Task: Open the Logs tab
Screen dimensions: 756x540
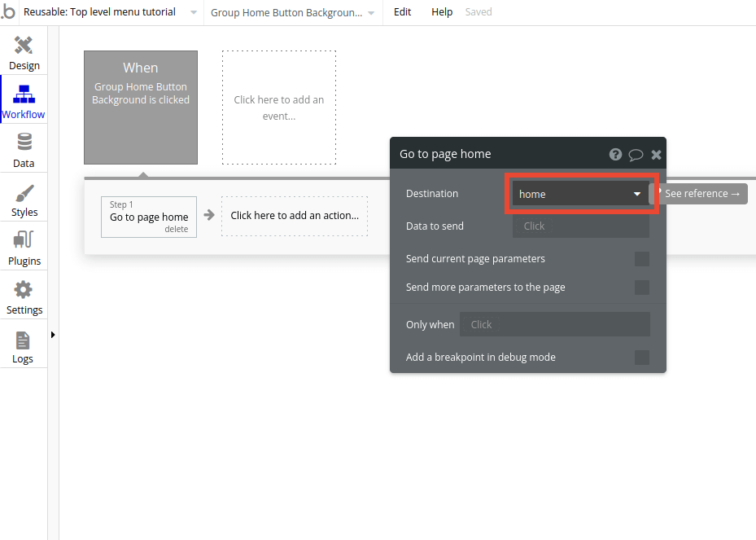Action: [x=24, y=346]
